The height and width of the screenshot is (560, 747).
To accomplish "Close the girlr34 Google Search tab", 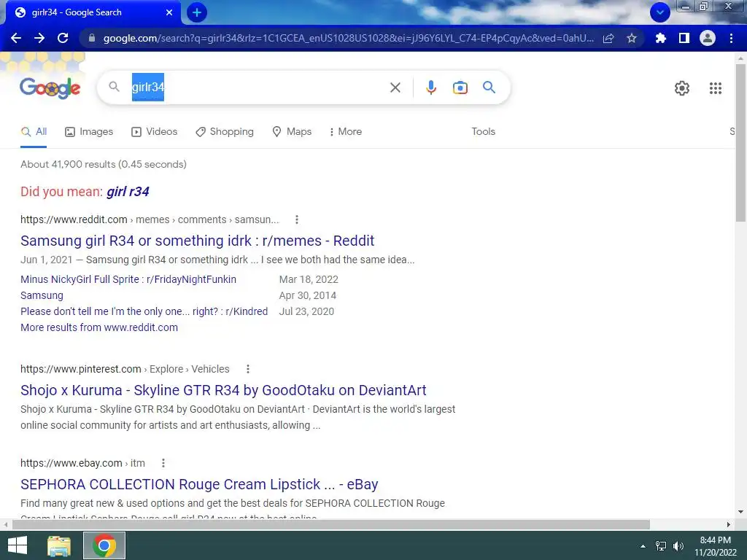I will [x=169, y=12].
